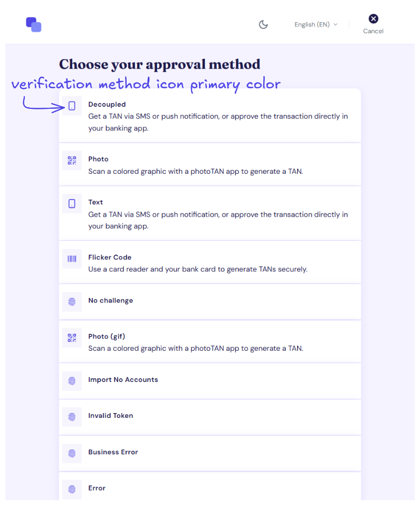Click the No challenge fingerprint icon
This screenshot has width=420, height=505.
click(72, 302)
